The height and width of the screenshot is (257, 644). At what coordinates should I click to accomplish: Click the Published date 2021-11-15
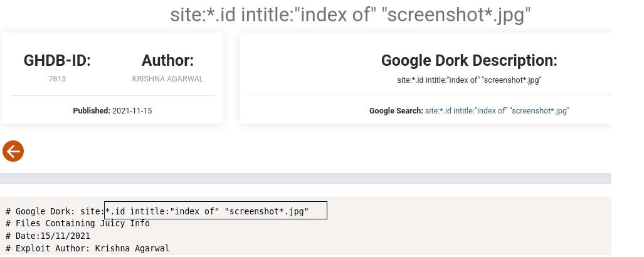[132, 111]
